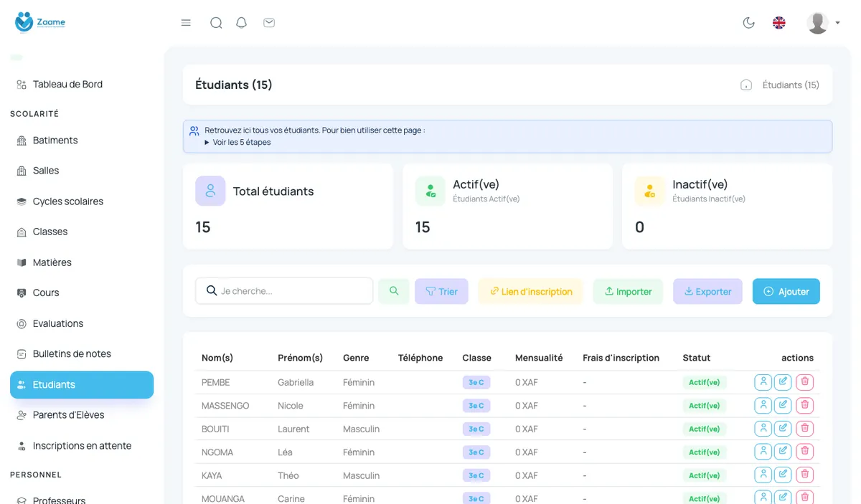The width and height of the screenshot is (861, 504).
Task: Click the Exporter button
Action: 707,291
